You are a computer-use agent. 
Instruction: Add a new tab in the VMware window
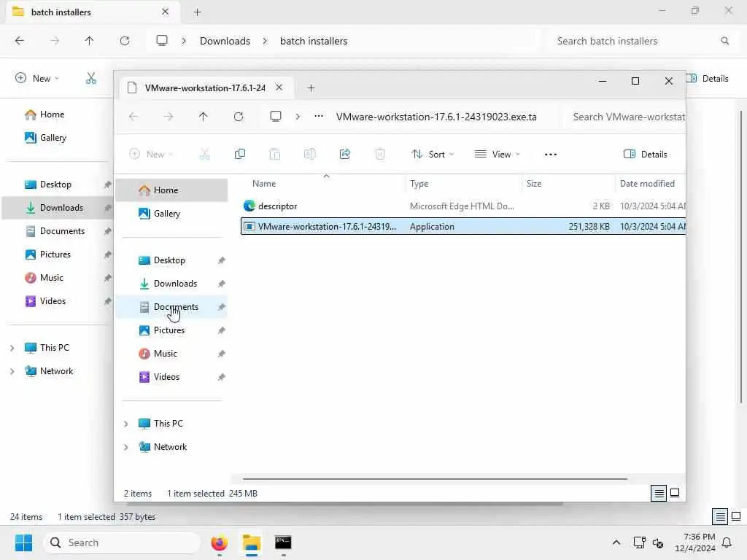(311, 88)
